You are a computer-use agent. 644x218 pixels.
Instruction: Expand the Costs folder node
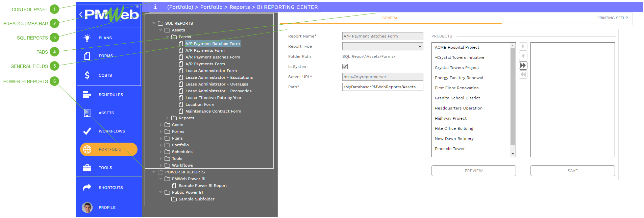point(160,125)
